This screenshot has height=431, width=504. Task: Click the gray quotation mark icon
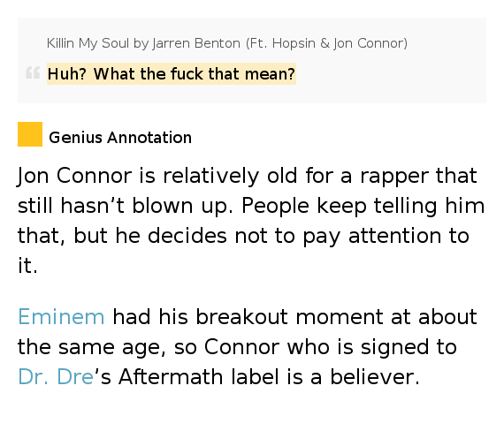pyautogui.click(x=33, y=72)
